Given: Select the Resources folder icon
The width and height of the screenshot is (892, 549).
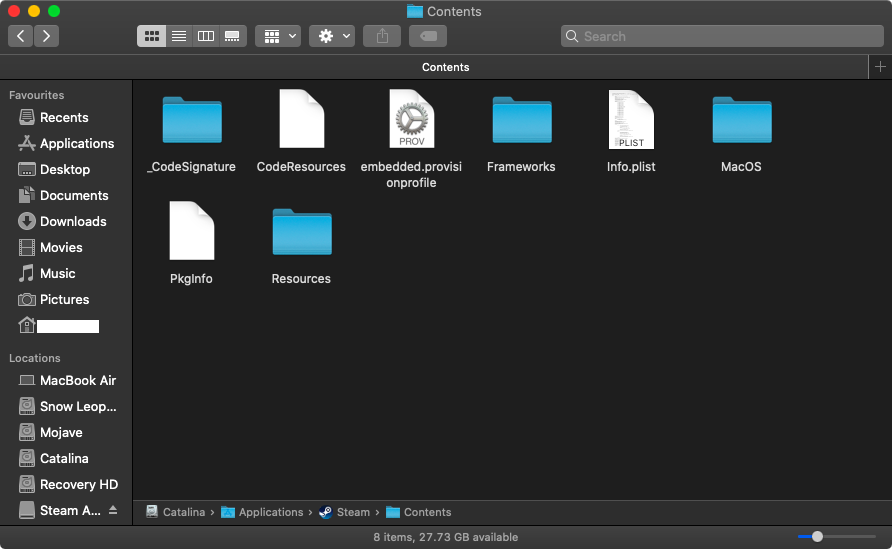Looking at the screenshot, I should pyautogui.click(x=302, y=232).
